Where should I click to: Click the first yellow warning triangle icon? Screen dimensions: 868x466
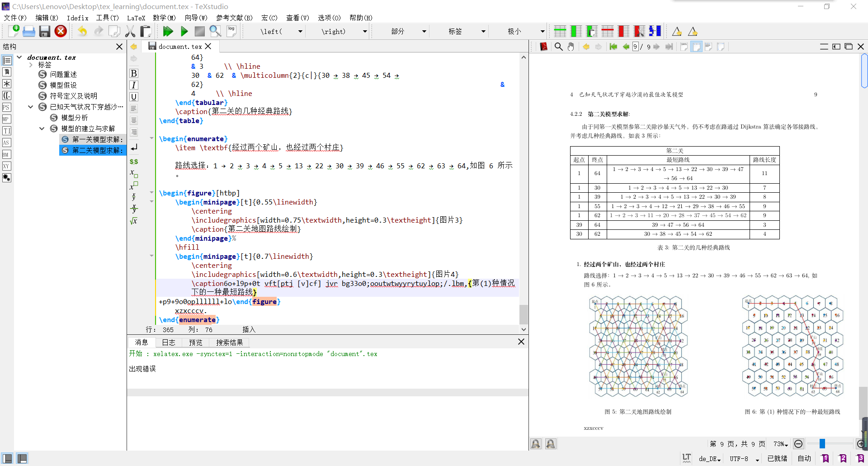point(677,31)
